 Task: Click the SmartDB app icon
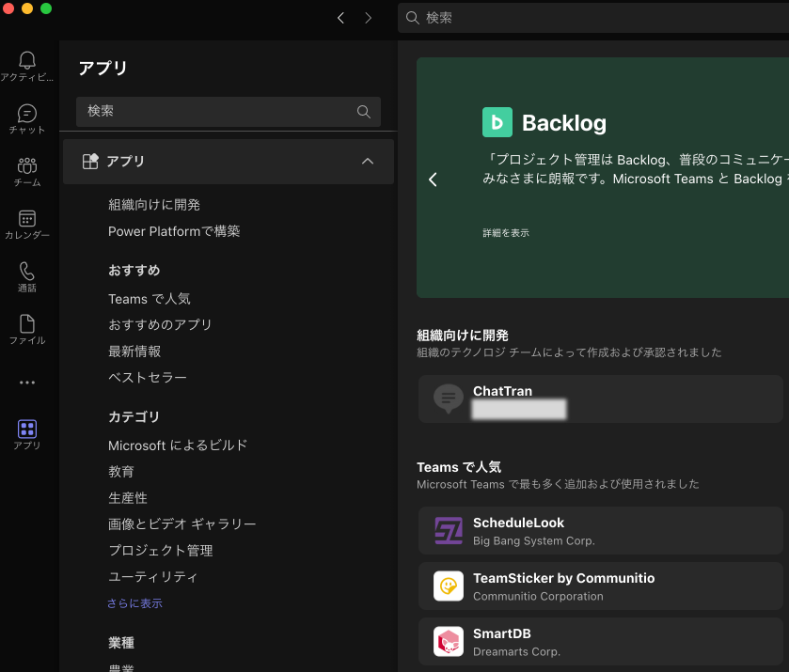[449, 641]
